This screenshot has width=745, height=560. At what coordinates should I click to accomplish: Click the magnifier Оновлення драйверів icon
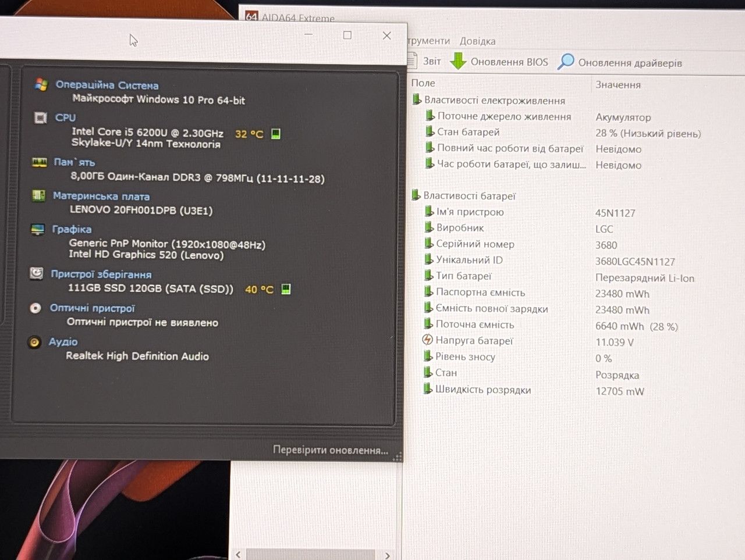(x=566, y=61)
